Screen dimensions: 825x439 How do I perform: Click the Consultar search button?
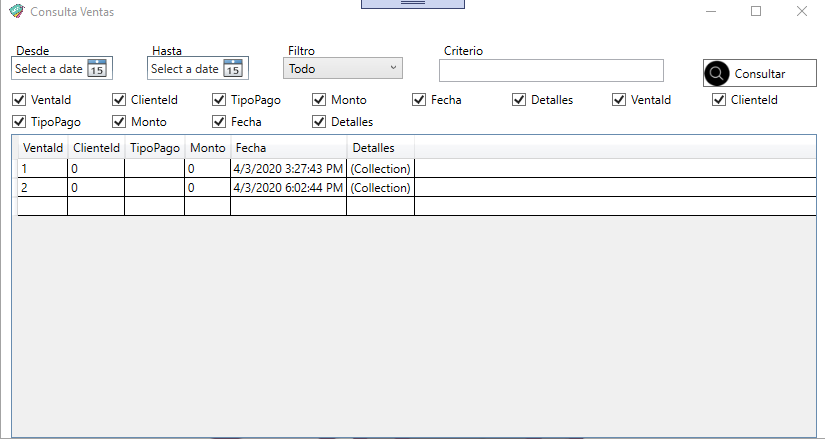(x=760, y=73)
